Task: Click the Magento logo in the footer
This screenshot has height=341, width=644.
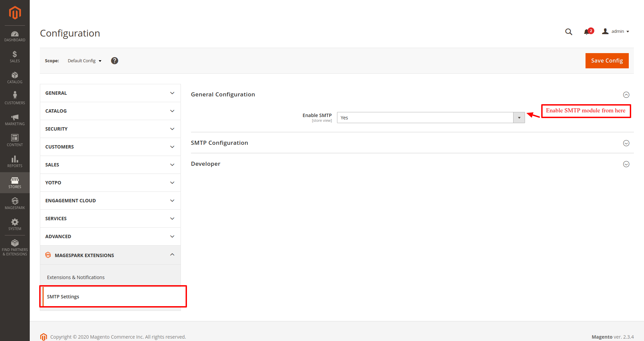Action: (44, 337)
